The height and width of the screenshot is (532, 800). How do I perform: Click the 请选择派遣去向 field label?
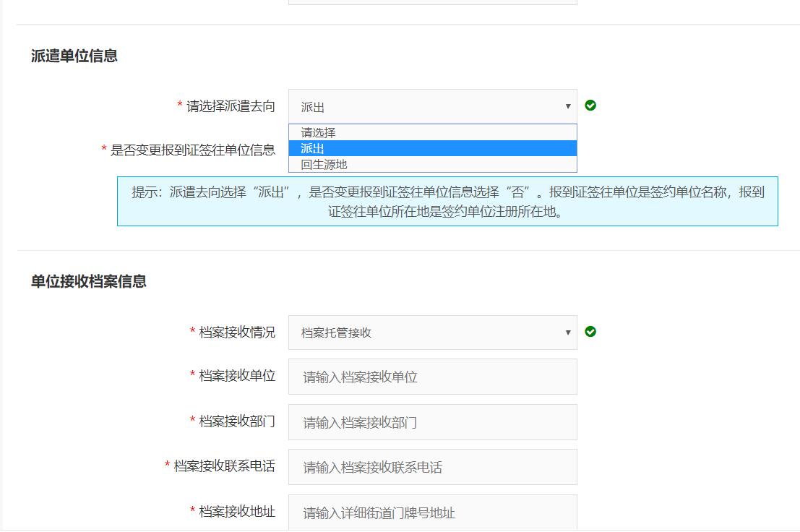pos(231,106)
